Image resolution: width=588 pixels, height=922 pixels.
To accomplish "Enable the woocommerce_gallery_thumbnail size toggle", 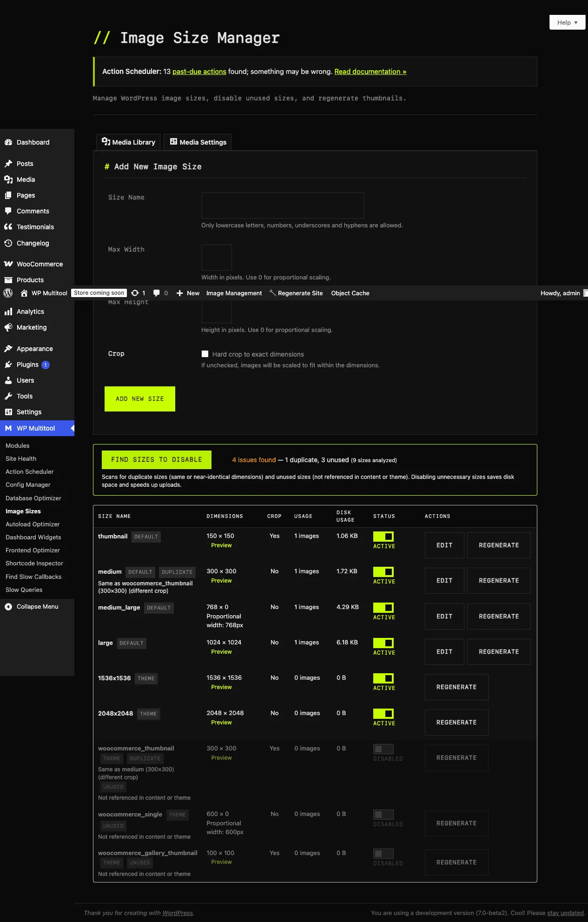I will click(383, 854).
